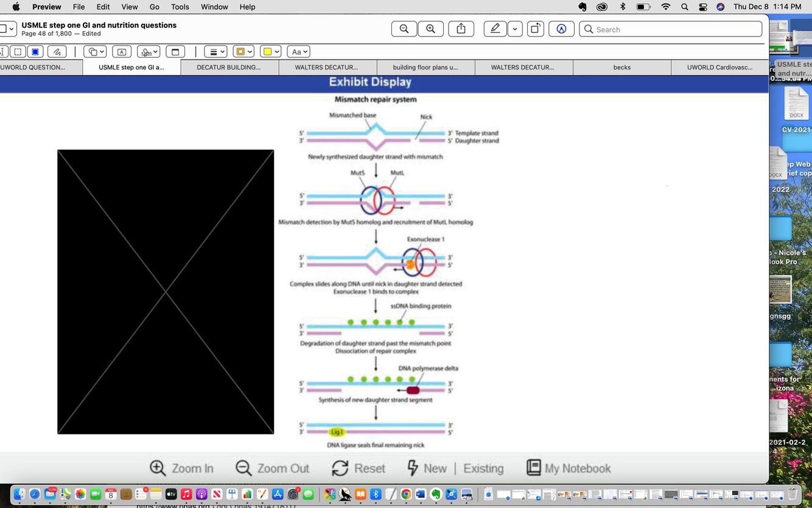
Task: Open the first WALTERS DECATUR tab
Action: tap(327, 68)
